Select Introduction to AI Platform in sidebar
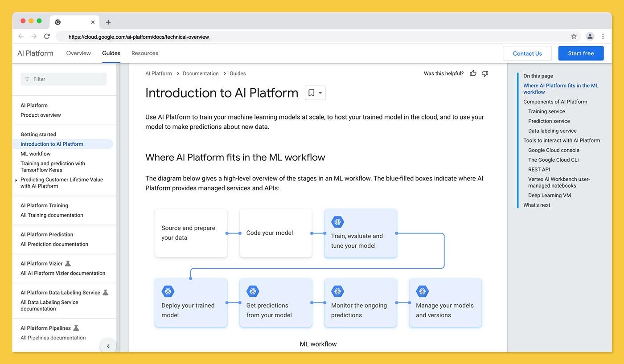Screen dimensions: 624x364 pos(52,144)
